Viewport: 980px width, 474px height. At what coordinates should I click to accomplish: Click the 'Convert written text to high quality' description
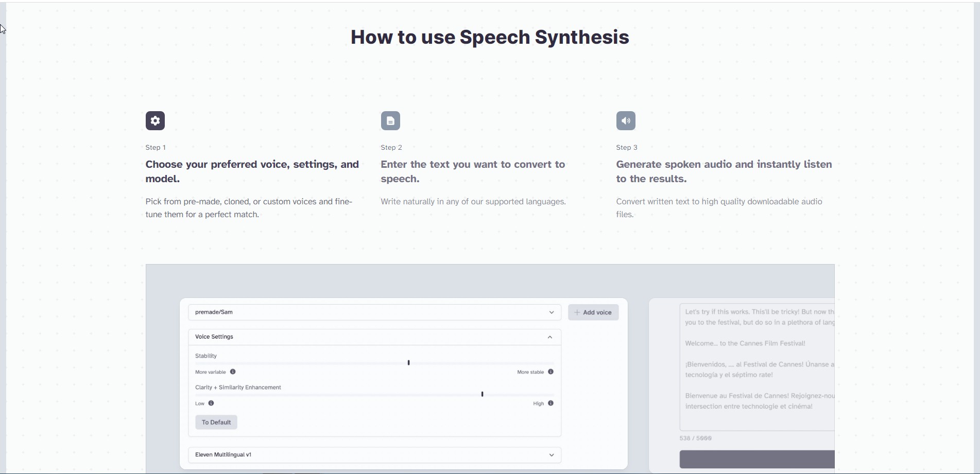[x=719, y=208]
